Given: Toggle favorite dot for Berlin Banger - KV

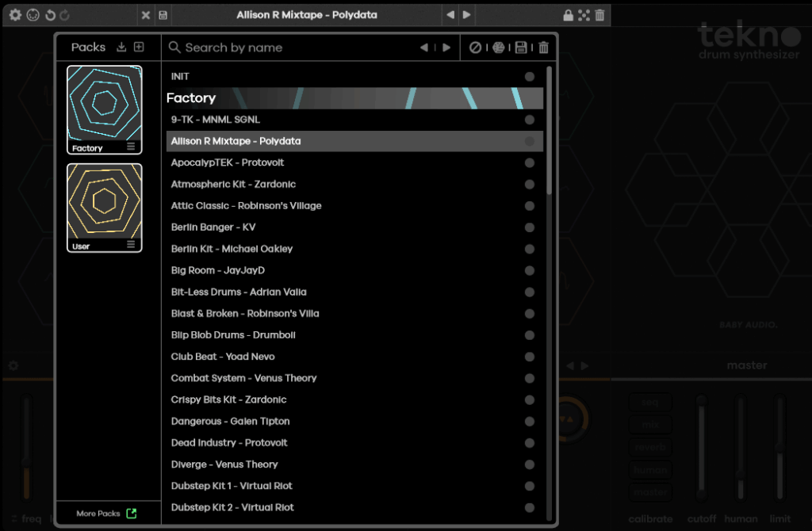Looking at the screenshot, I should (x=529, y=227).
